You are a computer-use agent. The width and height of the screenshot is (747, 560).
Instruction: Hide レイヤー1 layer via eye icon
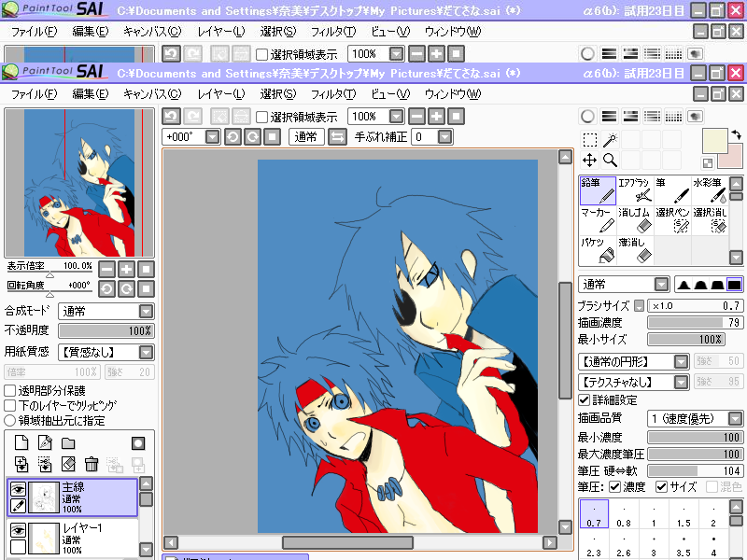pyautogui.click(x=18, y=530)
